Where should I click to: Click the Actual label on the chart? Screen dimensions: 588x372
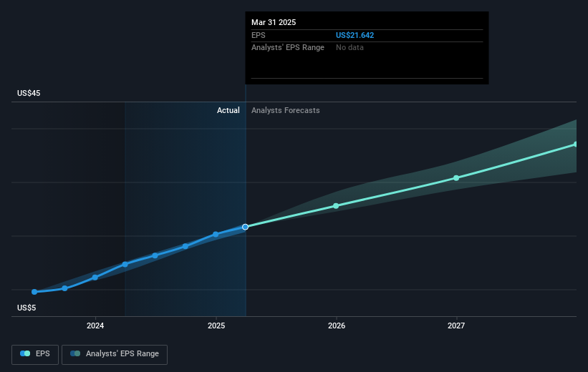point(228,110)
